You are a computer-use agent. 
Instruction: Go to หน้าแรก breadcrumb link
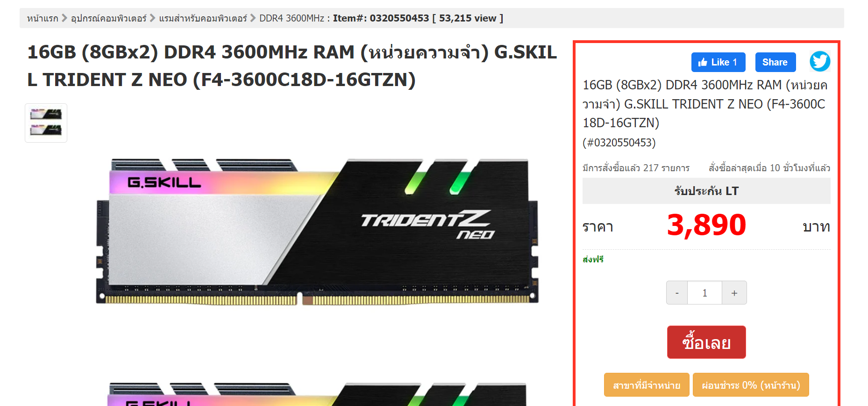[43, 18]
